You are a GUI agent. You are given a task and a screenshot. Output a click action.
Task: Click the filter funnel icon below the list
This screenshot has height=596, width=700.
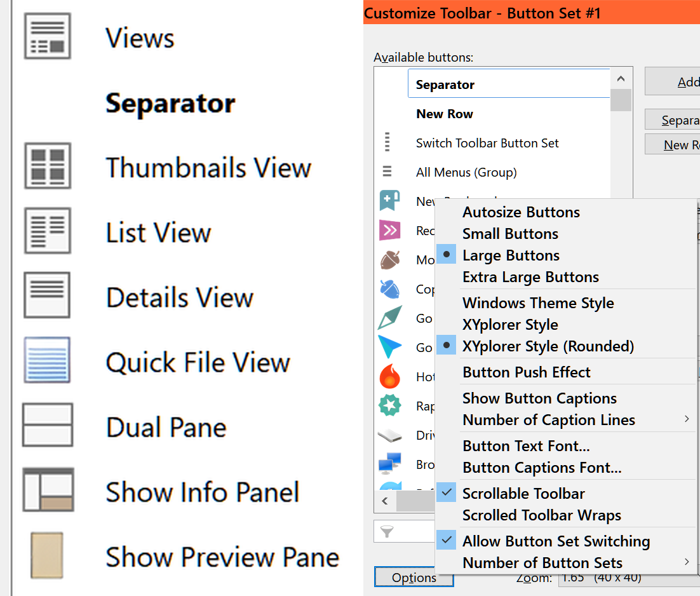(x=387, y=531)
